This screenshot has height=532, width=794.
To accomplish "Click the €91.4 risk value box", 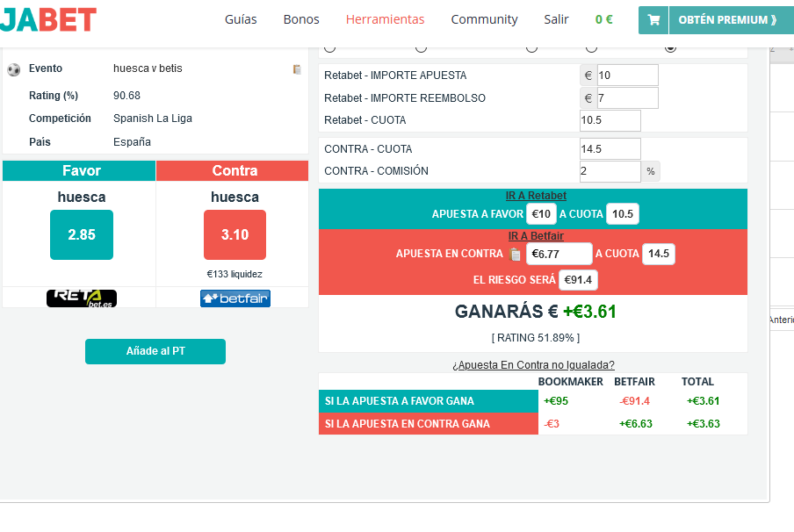I will [578, 280].
